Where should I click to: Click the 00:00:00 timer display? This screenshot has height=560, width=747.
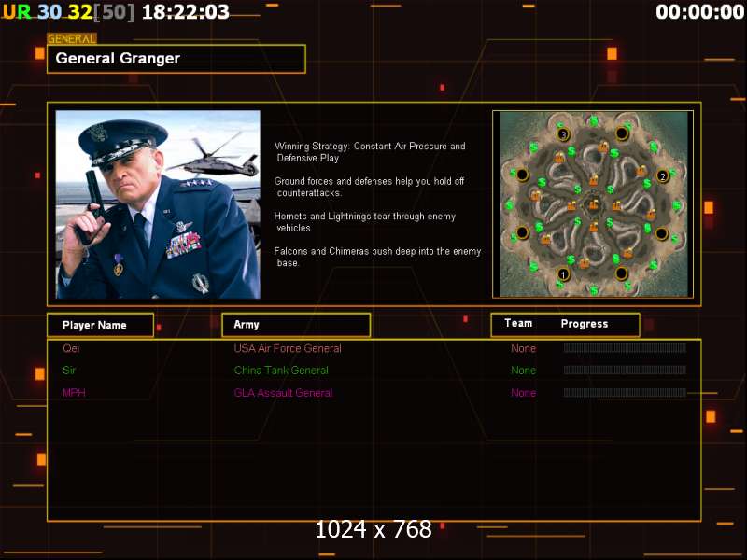tap(699, 12)
